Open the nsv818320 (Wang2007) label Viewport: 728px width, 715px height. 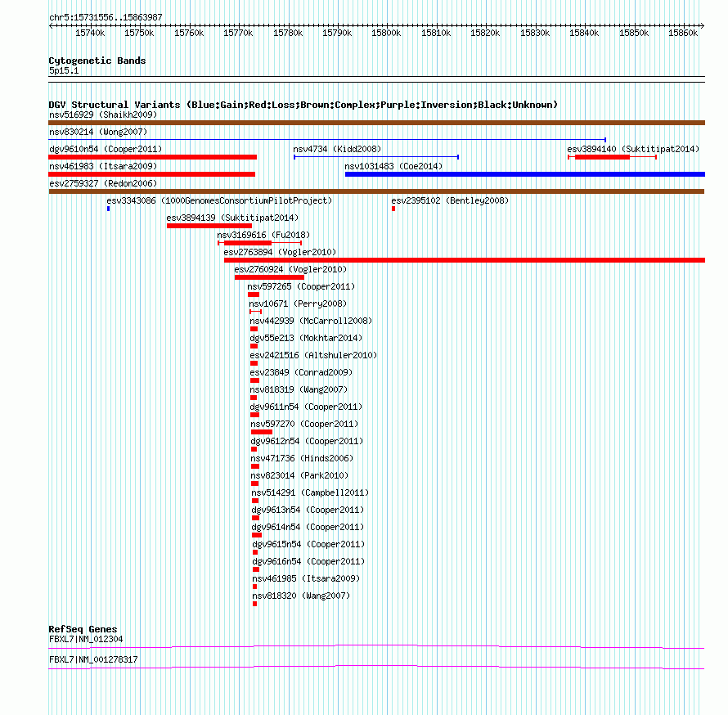pyautogui.click(x=301, y=596)
